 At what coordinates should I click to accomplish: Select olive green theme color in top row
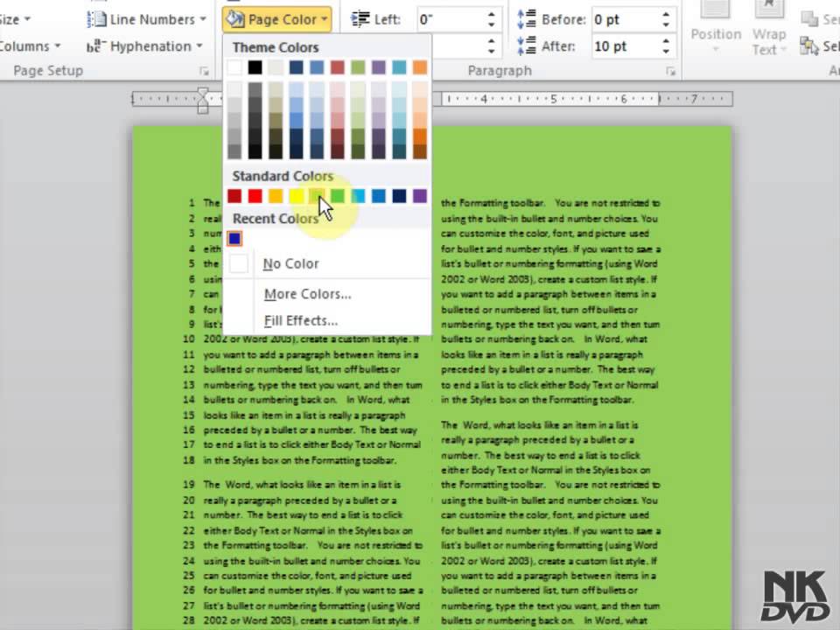click(358, 67)
